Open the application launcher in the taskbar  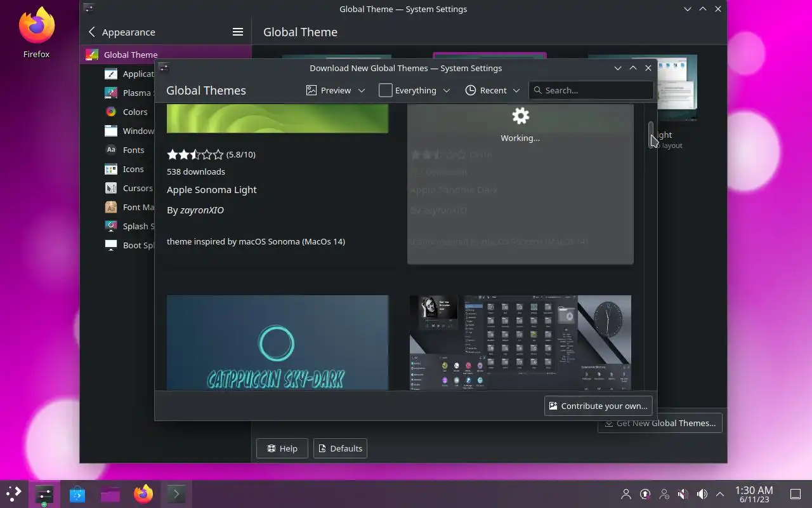[x=14, y=493]
